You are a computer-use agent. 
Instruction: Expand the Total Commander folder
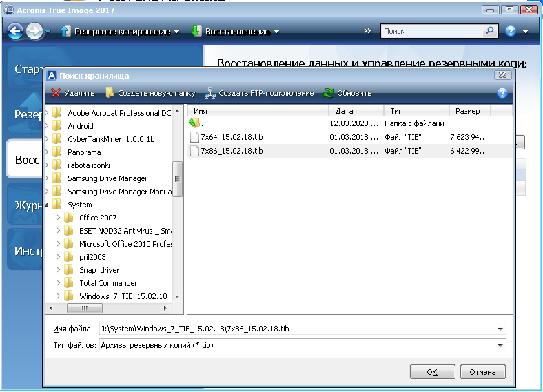click(x=58, y=283)
